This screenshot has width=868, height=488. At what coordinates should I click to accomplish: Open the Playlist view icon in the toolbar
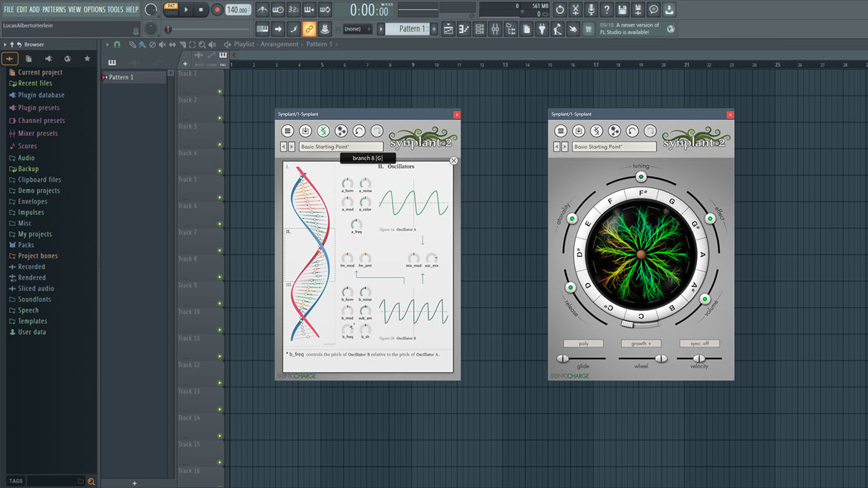[448, 29]
